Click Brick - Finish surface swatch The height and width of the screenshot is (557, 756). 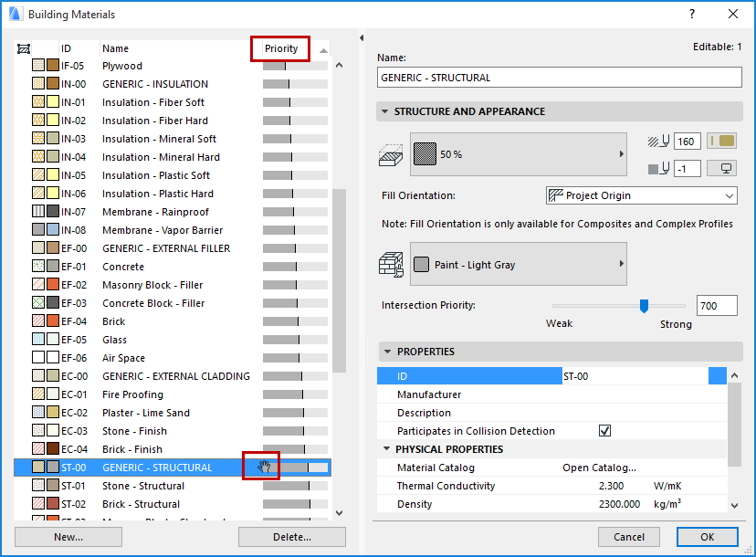pyautogui.click(x=53, y=449)
